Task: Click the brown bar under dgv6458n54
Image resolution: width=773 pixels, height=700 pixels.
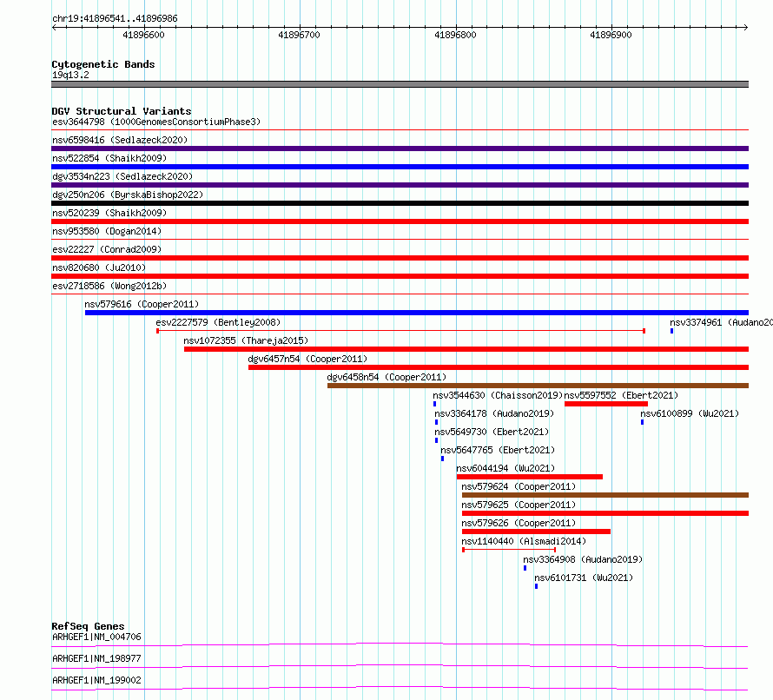Action: tap(538, 386)
